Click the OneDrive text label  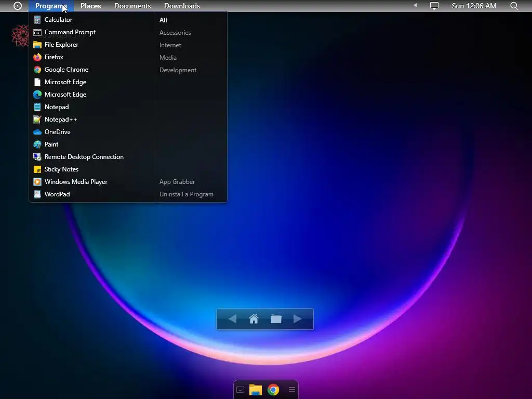[x=57, y=132]
